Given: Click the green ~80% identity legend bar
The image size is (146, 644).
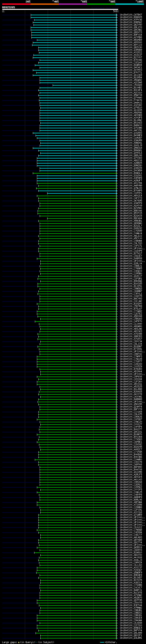Looking at the screenshot, I should tap(101, 4).
